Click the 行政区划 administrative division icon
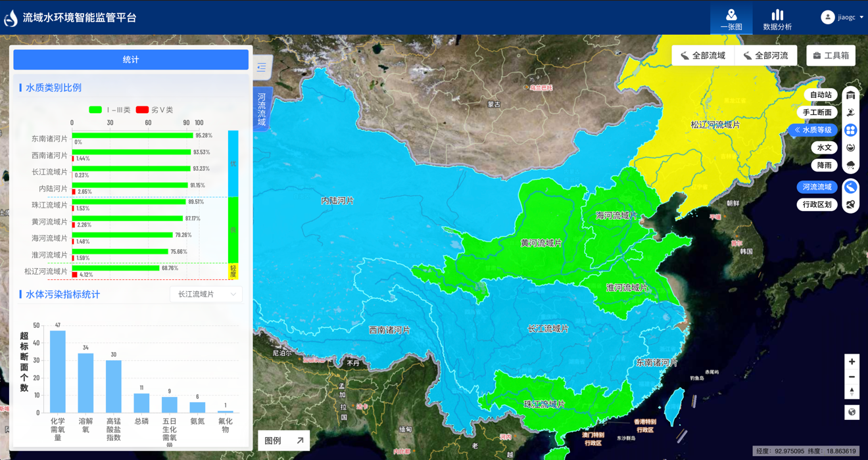 tap(850, 205)
